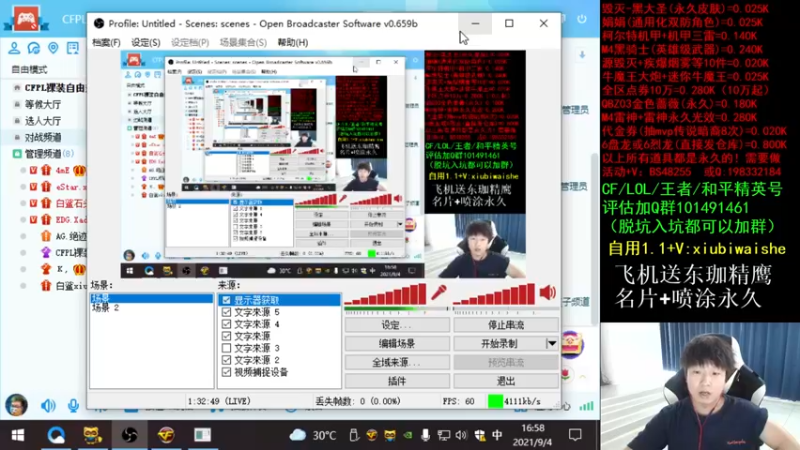Uncheck the 文字来源 5 source
The image size is (800, 450).
[x=227, y=312]
